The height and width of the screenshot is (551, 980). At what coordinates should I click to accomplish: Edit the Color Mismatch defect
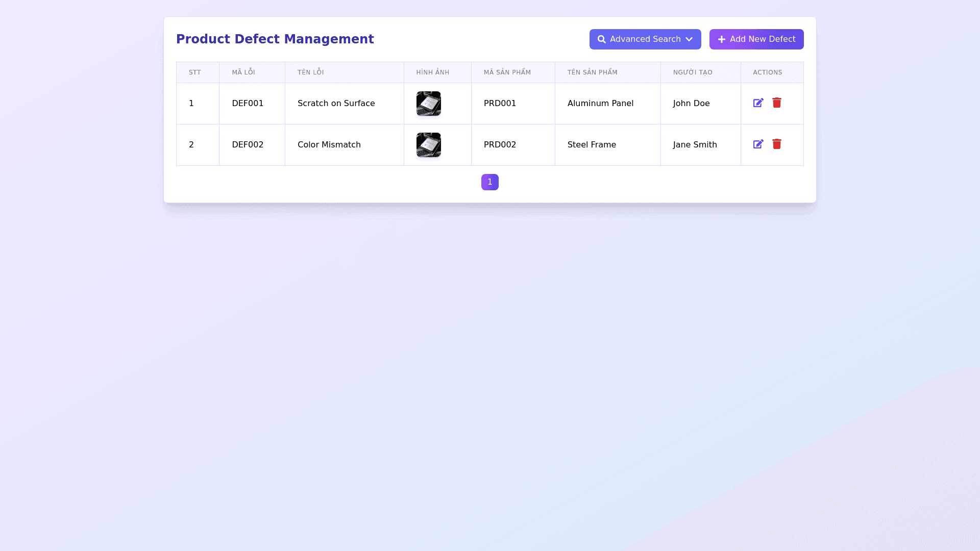pos(758,144)
